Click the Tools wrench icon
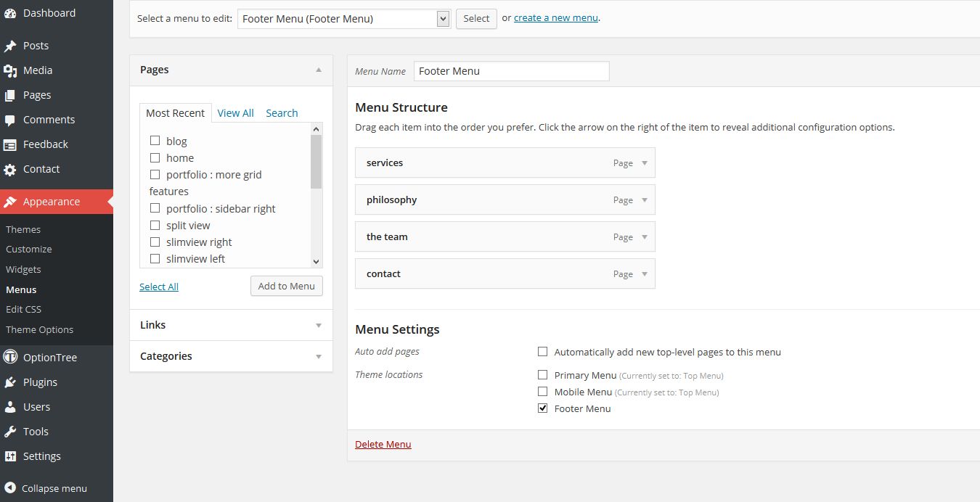Viewport: 980px width, 502px height. pyautogui.click(x=10, y=432)
